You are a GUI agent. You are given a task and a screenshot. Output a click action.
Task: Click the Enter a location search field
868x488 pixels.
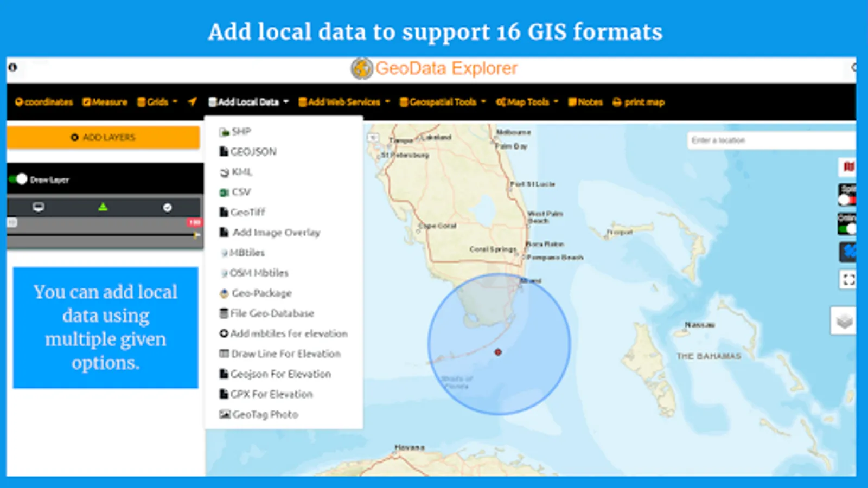pos(771,140)
